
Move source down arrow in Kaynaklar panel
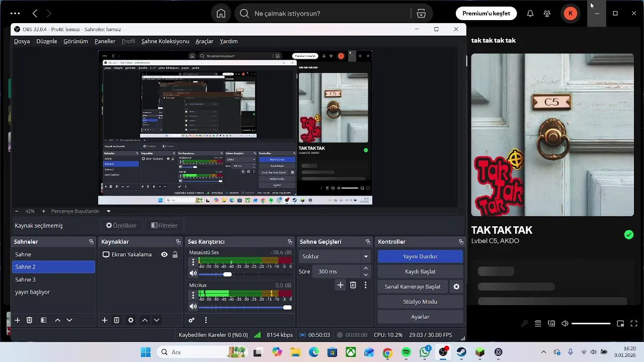click(156, 320)
